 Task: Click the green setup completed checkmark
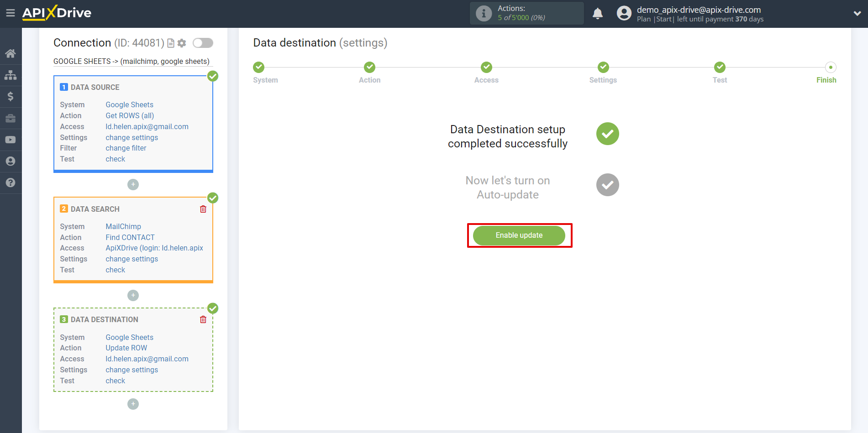[x=607, y=134]
